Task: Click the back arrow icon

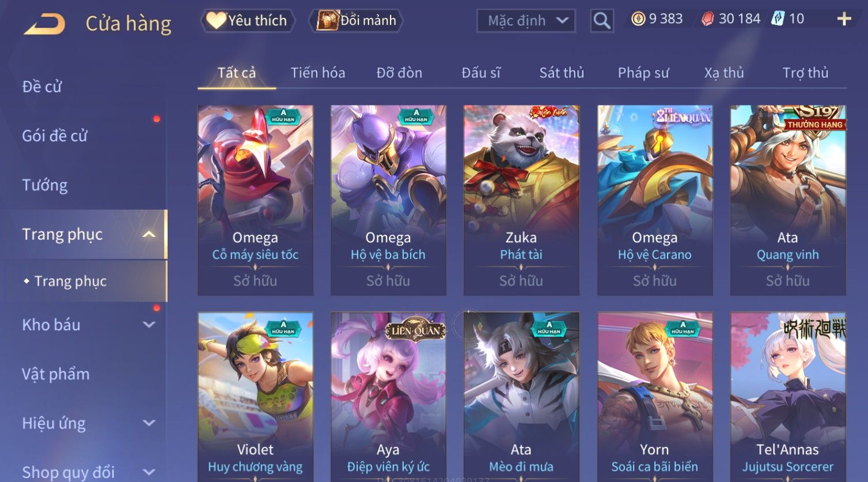Action: point(45,24)
